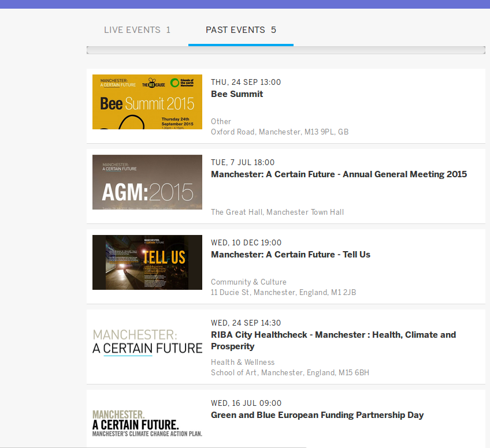The height and width of the screenshot is (448, 490).
Task: Open the Bee Summit event title
Action: click(x=237, y=94)
